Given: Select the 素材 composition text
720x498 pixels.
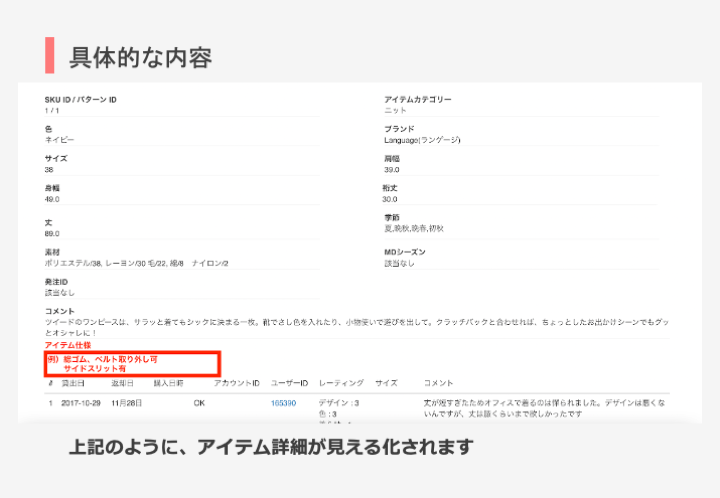Looking at the screenshot, I should [138, 263].
